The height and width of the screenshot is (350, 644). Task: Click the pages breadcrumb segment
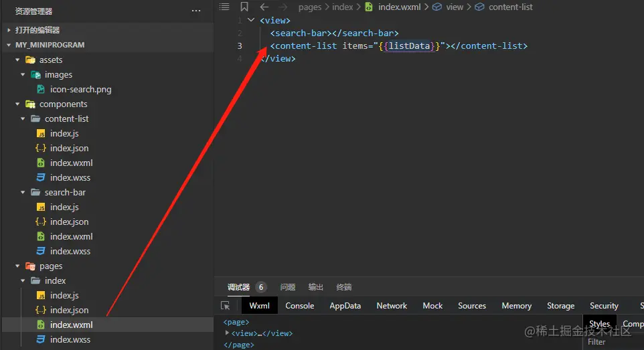point(310,7)
